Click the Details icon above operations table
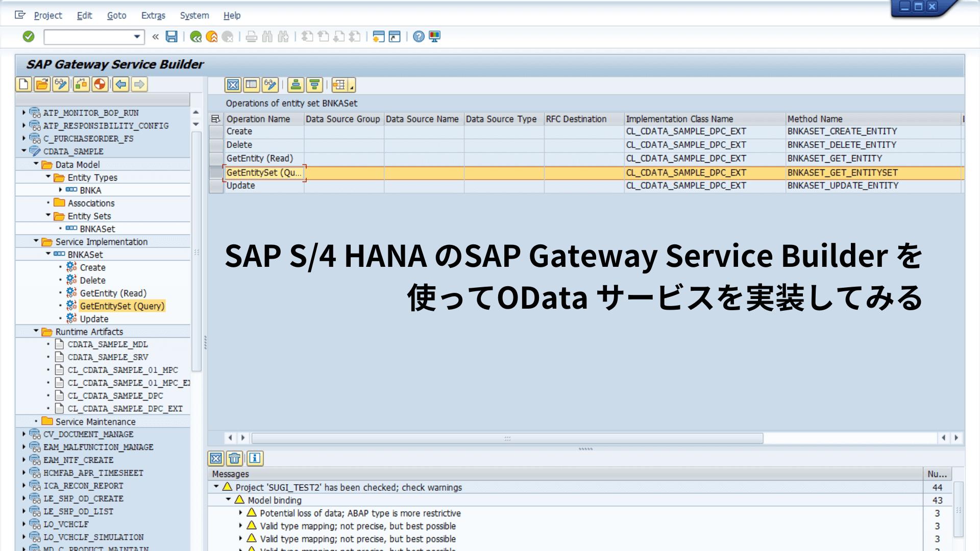 tap(251, 85)
